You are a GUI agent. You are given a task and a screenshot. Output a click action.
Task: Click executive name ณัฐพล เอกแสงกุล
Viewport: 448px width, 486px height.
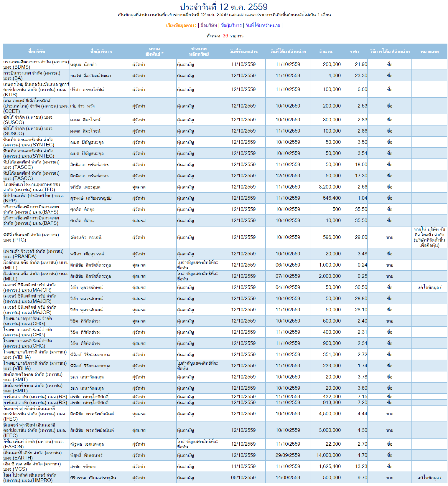(x=87, y=444)
